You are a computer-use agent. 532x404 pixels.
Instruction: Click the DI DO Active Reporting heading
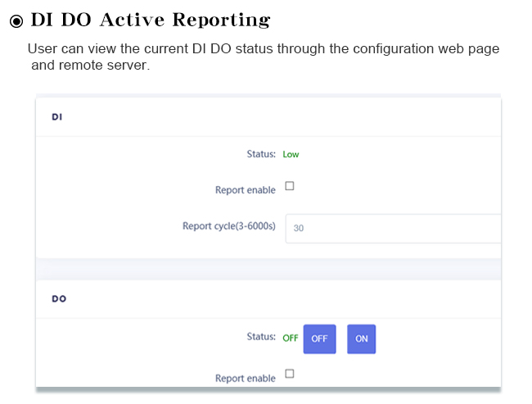[151, 20]
